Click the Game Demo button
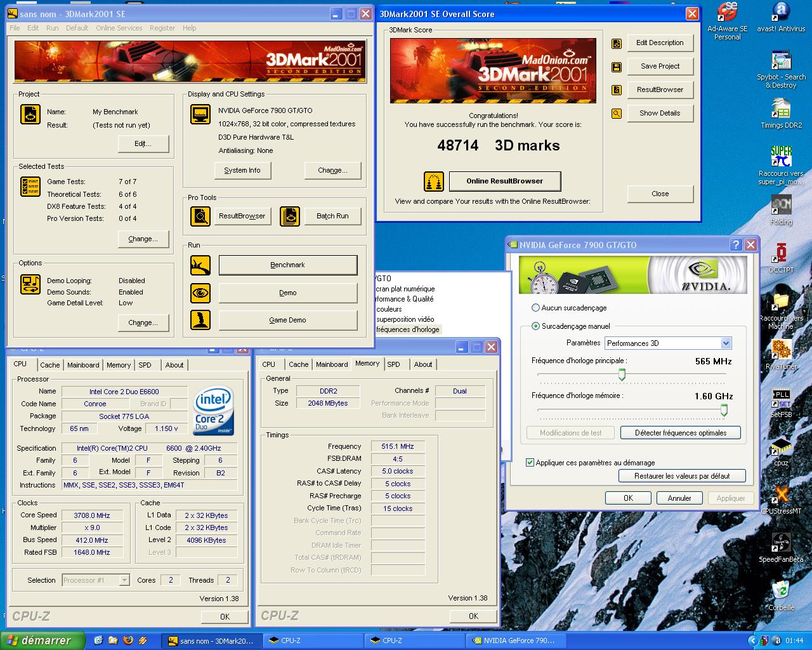The width and height of the screenshot is (812, 650). 288,320
